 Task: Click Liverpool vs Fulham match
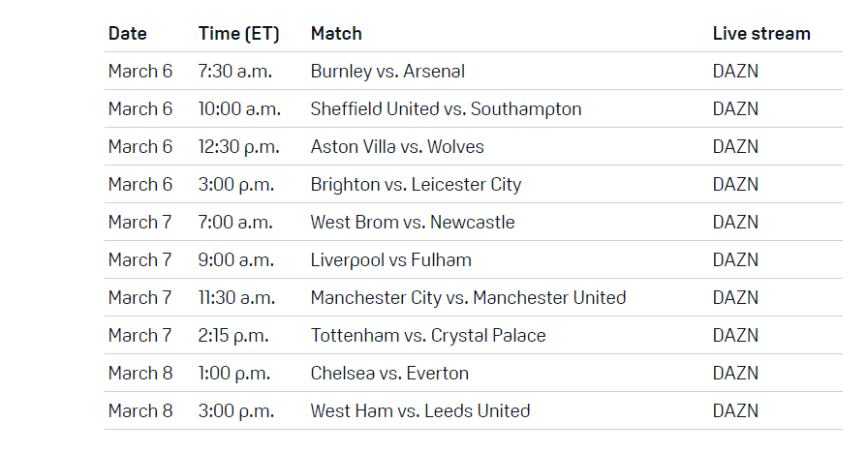391,259
